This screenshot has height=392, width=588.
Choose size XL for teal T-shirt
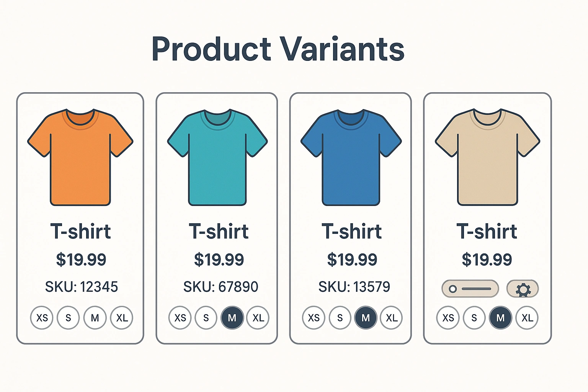pos(258,318)
